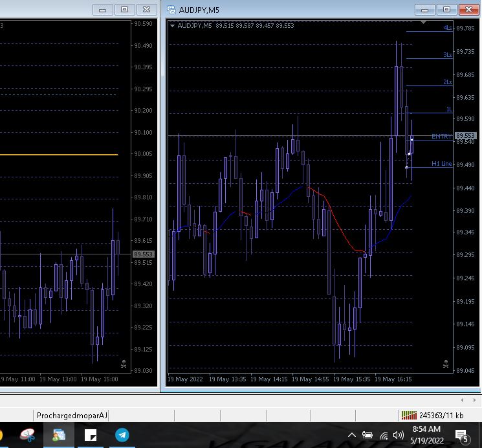Open the volume control in system tray

[x=398, y=435]
